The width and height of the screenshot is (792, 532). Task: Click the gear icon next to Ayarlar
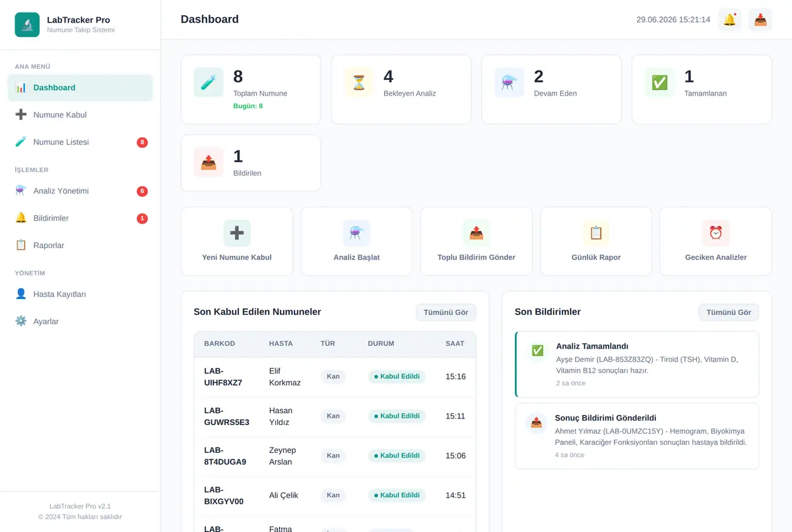pos(21,321)
